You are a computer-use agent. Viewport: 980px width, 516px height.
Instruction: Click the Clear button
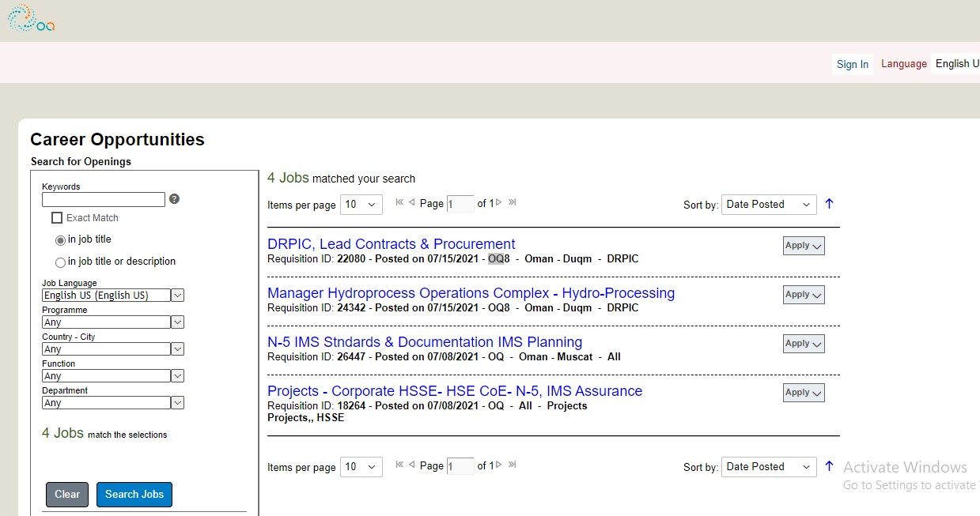(67, 495)
